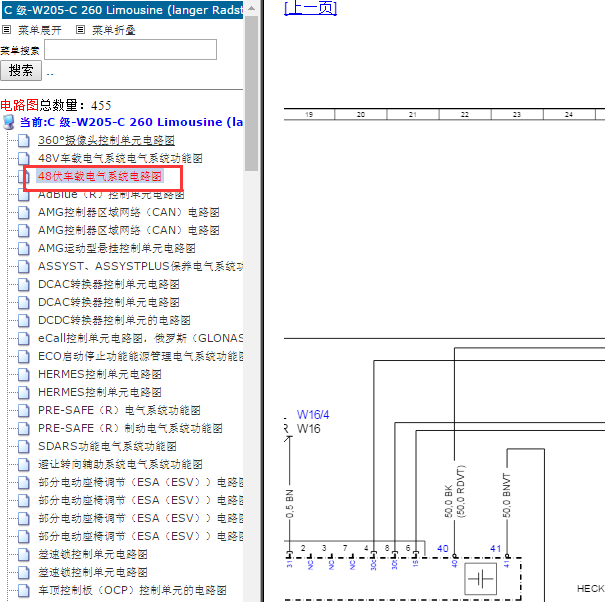The image size is (605, 602).
Task: Open DCDC转换器控制单元的电路图
Action: 114,320
